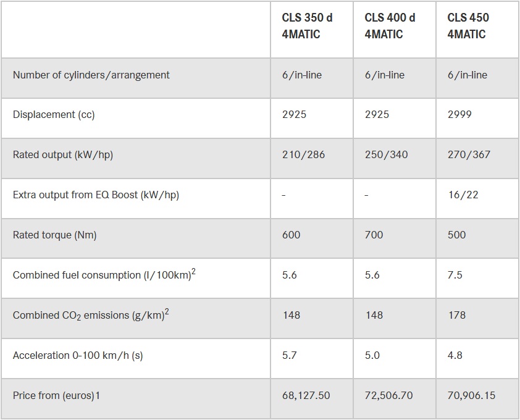Click the 2999 displacement value
The image size is (520, 420).
[459, 115]
